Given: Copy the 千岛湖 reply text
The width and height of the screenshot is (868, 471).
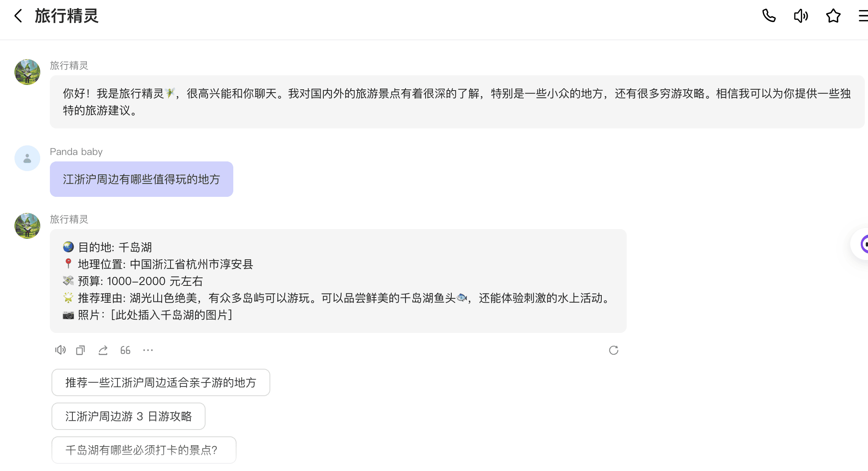Looking at the screenshot, I should (80, 350).
